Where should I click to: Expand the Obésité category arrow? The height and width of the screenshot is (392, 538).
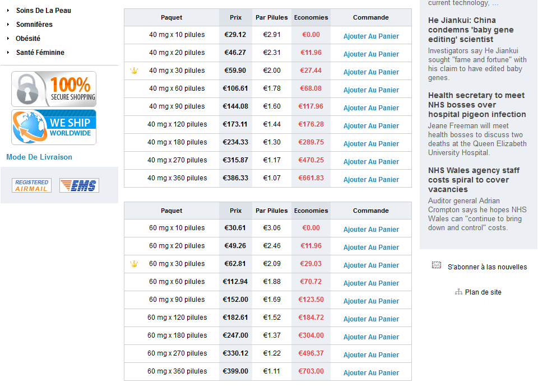click(x=8, y=39)
